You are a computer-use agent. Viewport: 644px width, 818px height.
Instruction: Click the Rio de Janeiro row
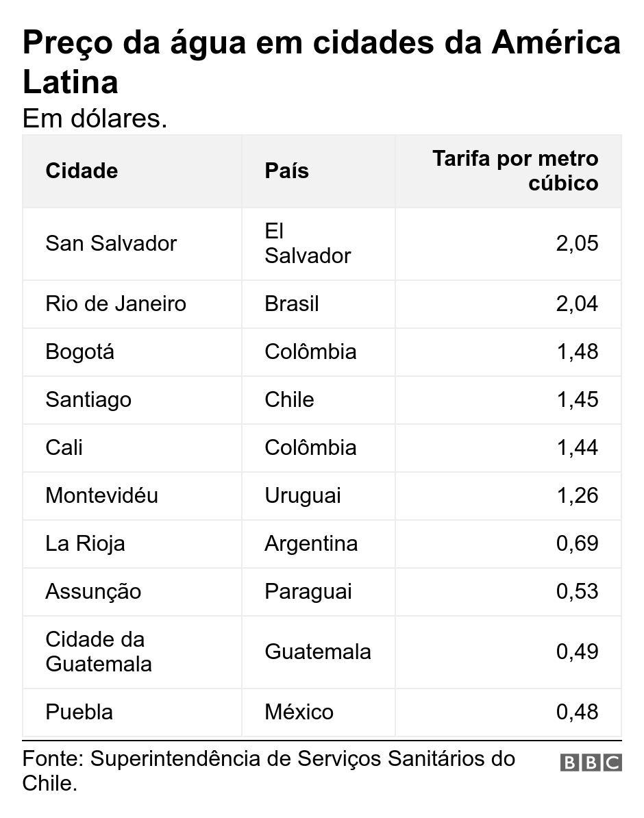click(322, 304)
